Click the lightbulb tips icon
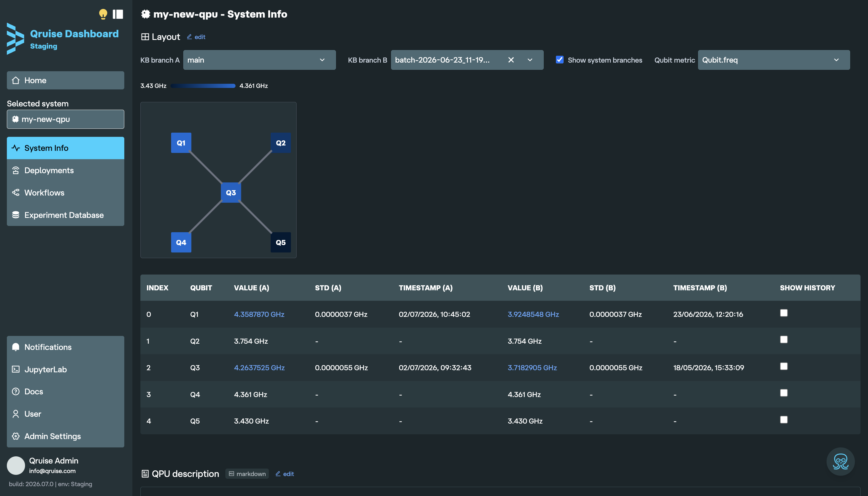 (103, 14)
